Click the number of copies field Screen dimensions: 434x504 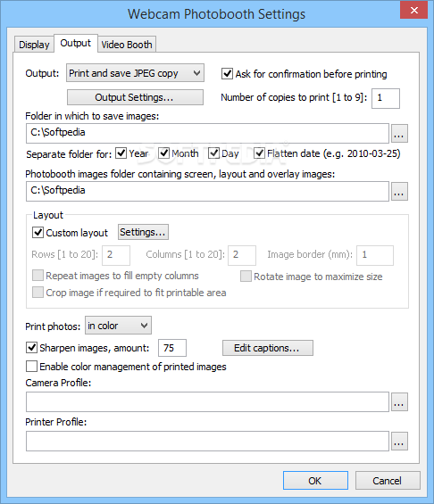pyautogui.click(x=386, y=98)
